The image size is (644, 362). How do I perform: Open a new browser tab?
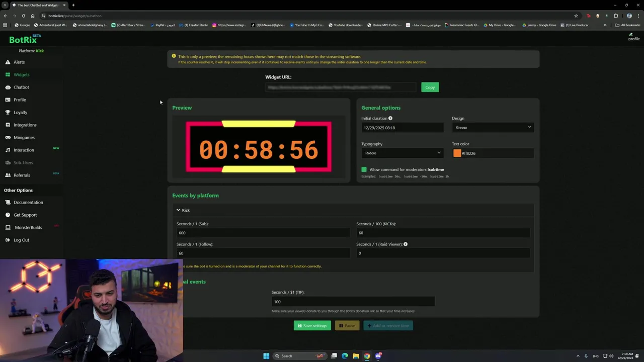[x=73, y=5]
